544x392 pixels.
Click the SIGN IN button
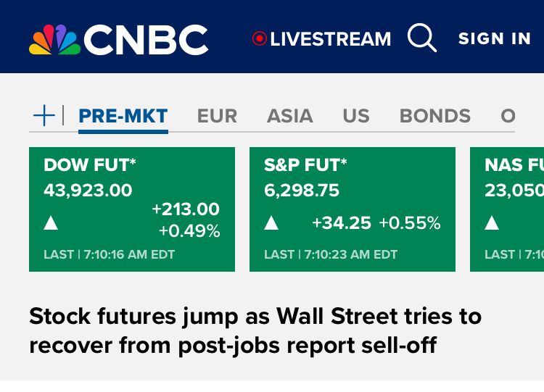click(x=495, y=38)
